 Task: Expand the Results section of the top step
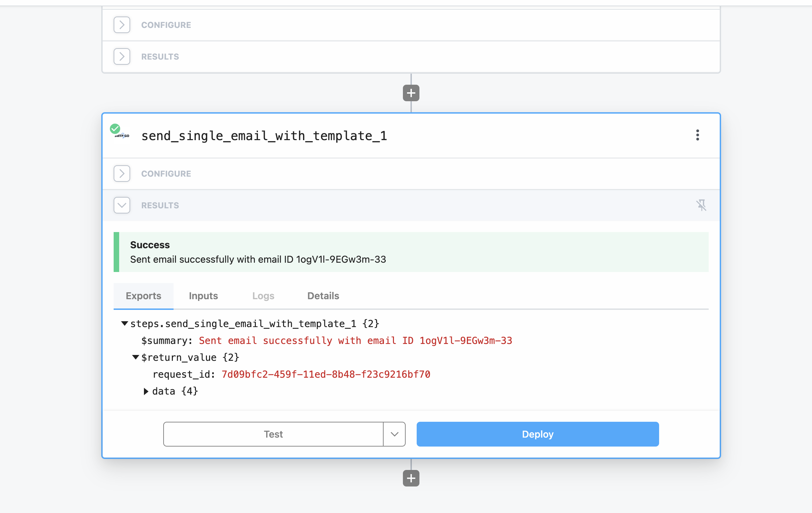pyautogui.click(x=122, y=56)
